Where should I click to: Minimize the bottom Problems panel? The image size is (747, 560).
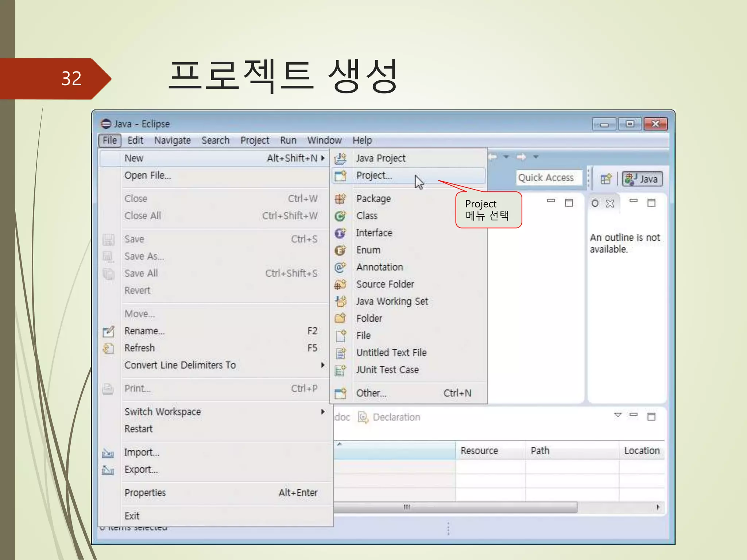pos(634,414)
